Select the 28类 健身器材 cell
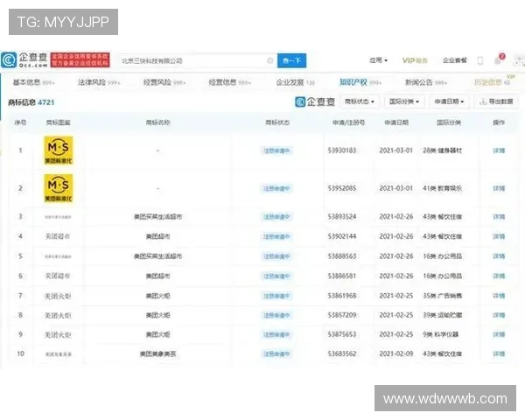Image resolution: width=525 pixels, height=420 pixels. click(442, 150)
